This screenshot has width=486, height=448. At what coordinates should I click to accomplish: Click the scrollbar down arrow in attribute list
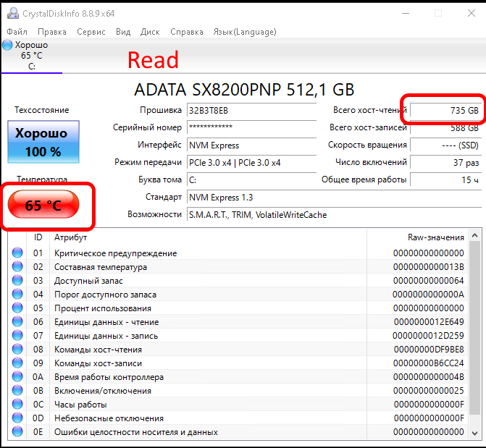(x=475, y=433)
